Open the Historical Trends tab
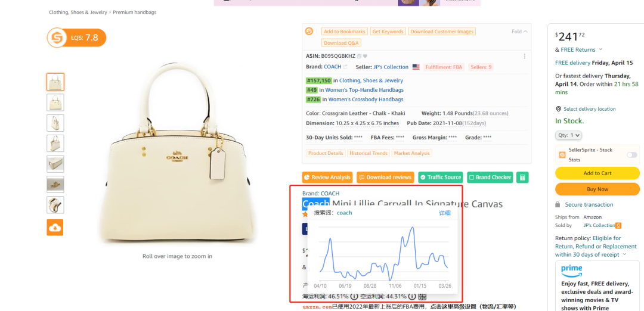The image size is (644, 311). [x=369, y=153]
